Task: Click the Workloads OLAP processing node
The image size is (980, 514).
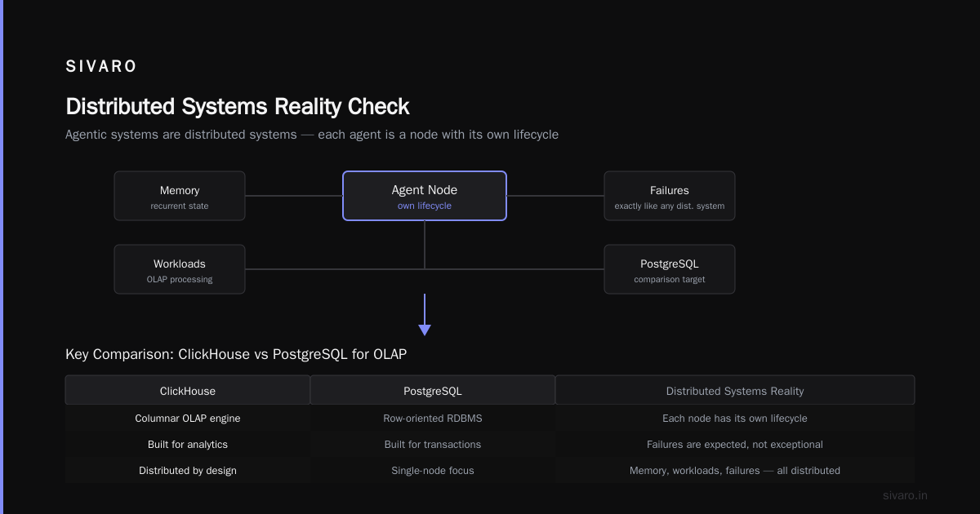Action: tap(180, 269)
